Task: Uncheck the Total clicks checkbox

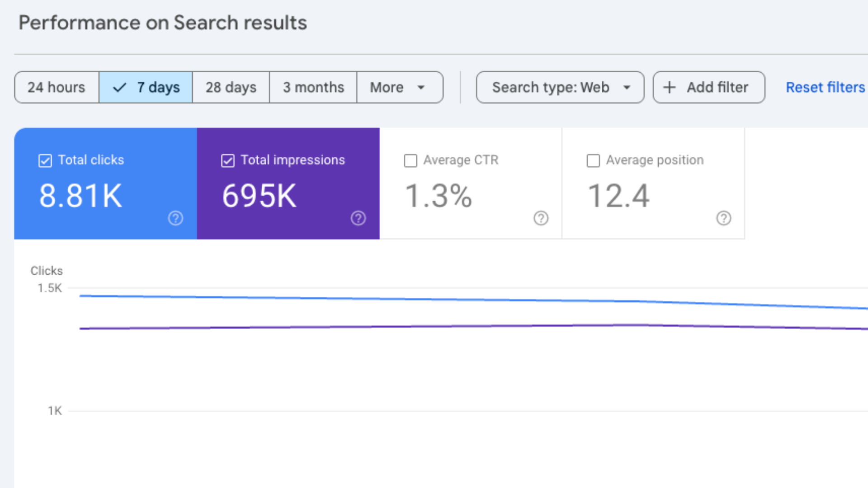Action: tap(45, 160)
